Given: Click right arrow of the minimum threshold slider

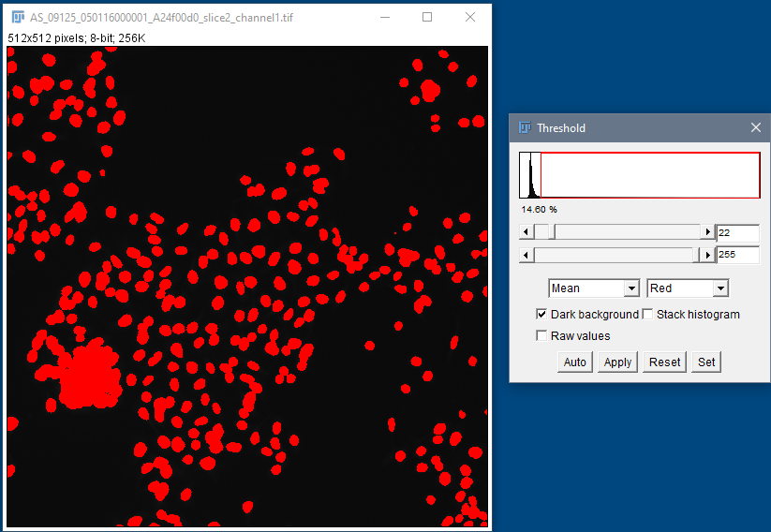Looking at the screenshot, I should pos(707,232).
